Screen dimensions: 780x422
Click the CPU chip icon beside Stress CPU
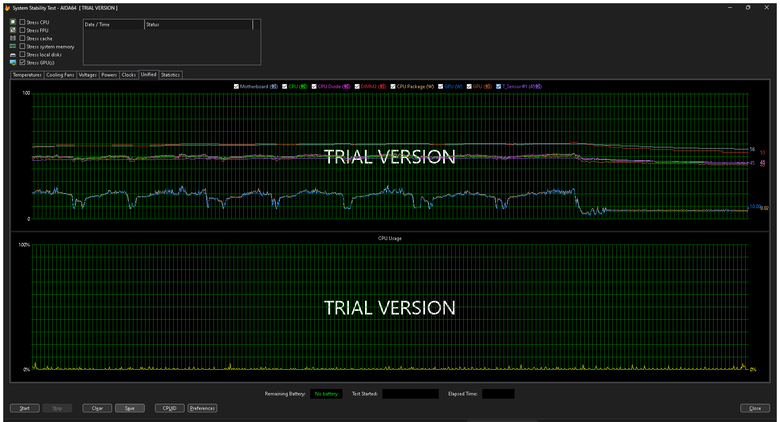pos(13,22)
